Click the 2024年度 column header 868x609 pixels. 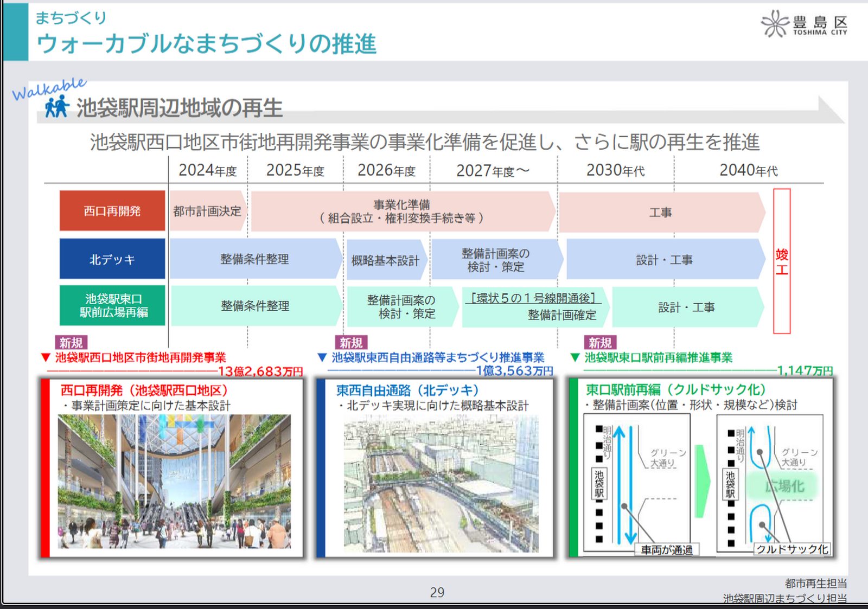(x=208, y=170)
